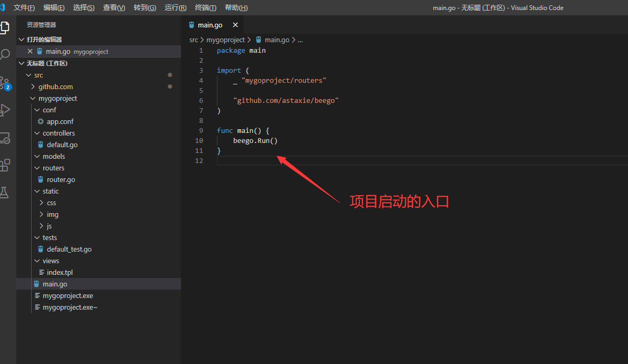Image resolution: width=628 pixels, height=364 pixels.
Task: Open the Search view in the activity bar
Action: tap(6, 53)
